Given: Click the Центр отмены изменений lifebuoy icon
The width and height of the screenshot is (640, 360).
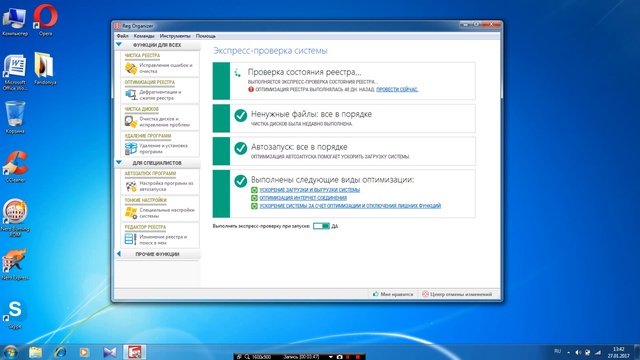Looking at the screenshot, I should [x=425, y=294].
